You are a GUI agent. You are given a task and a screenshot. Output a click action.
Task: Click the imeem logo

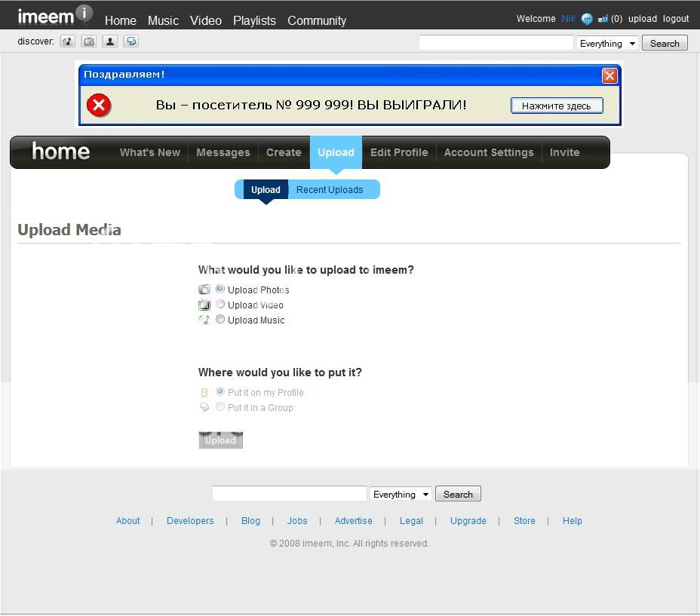55,15
